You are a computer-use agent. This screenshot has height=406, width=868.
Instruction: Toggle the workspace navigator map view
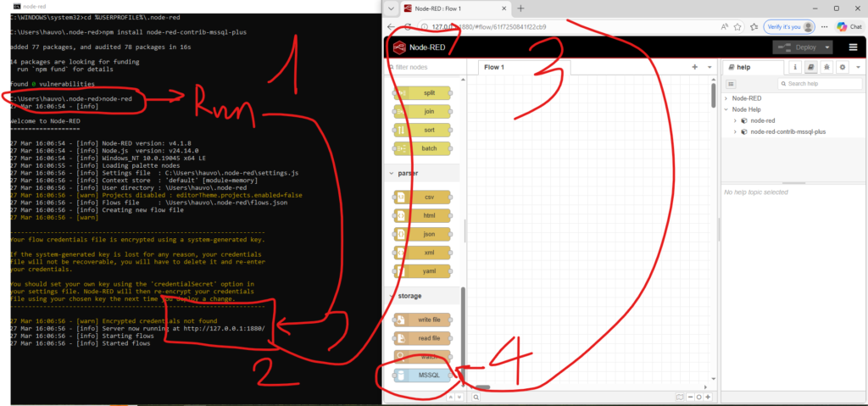pyautogui.click(x=680, y=397)
